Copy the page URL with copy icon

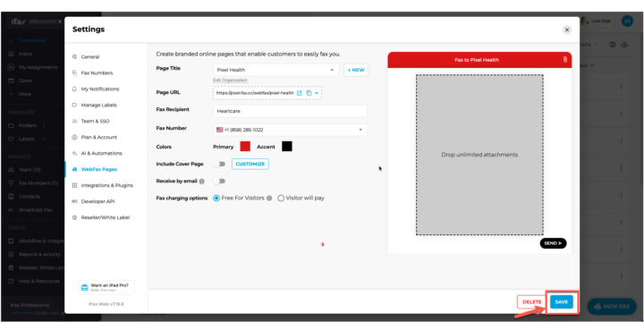tap(309, 93)
